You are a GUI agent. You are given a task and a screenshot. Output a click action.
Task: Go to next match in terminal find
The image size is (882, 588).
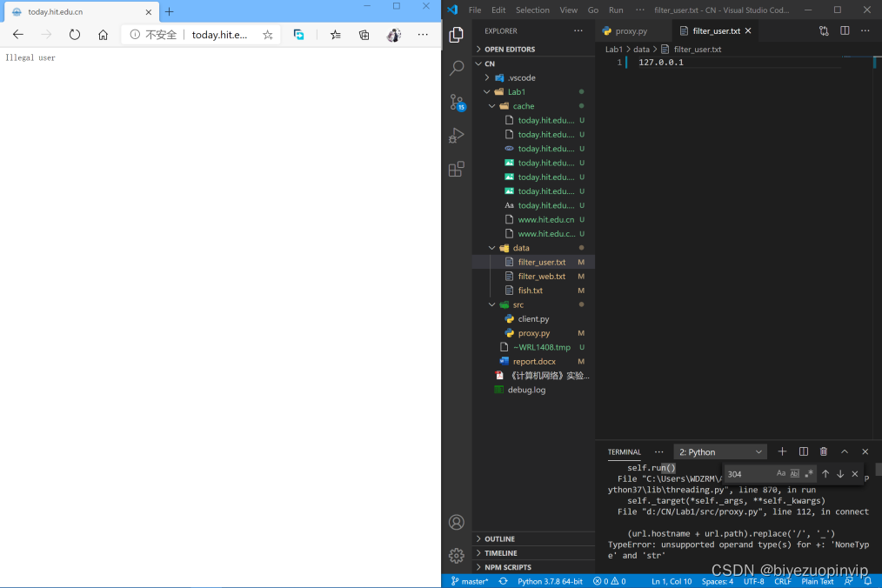pyautogui.click(x=839, y=474)
